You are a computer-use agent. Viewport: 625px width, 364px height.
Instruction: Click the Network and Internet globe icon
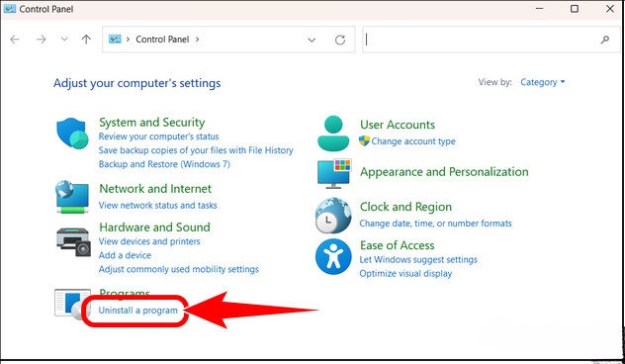tap(72, 197)
